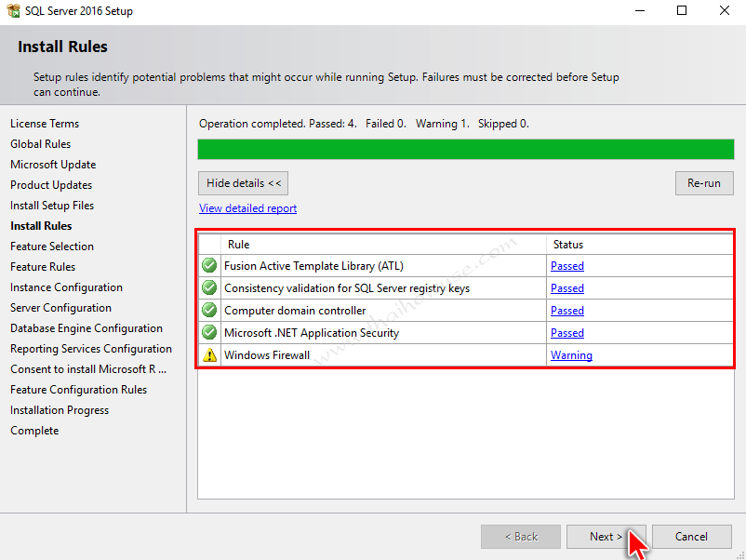Viewport: 746px width, 560px height.
Task: Click the Rule column header
Action: coord(383,245)
